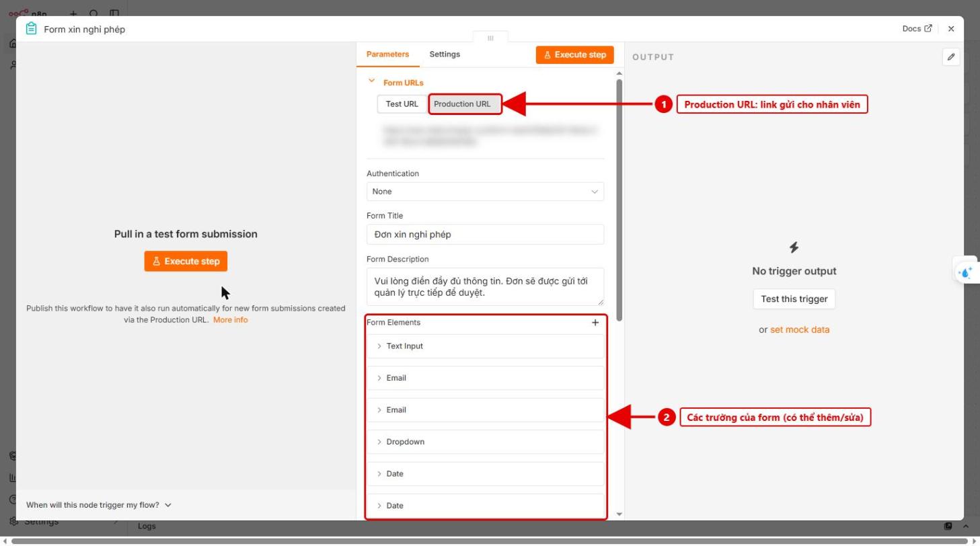Click the Logs label in the background window

(x=147, y=526)
